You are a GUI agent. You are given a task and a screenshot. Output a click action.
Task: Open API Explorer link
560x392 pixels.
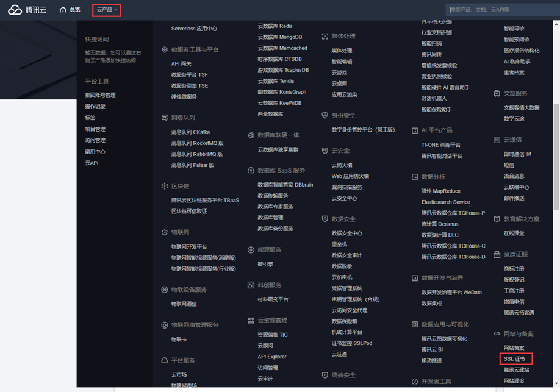[x=272, y=357]
